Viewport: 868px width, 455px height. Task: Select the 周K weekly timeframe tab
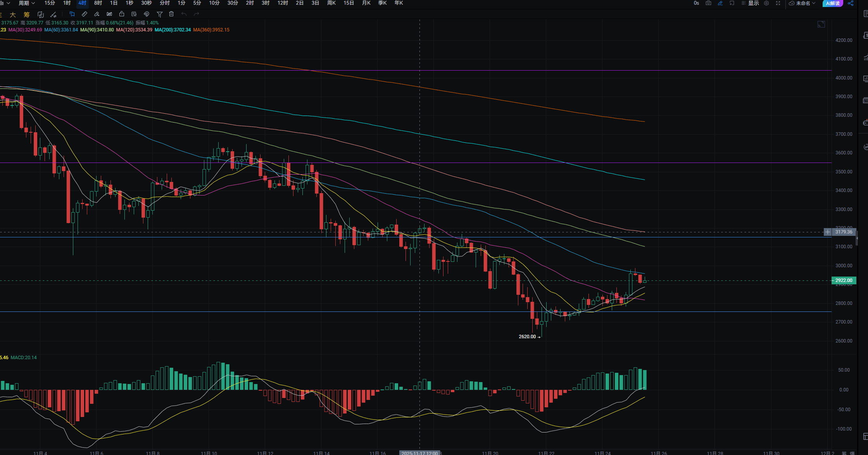[x=331, y=3]
